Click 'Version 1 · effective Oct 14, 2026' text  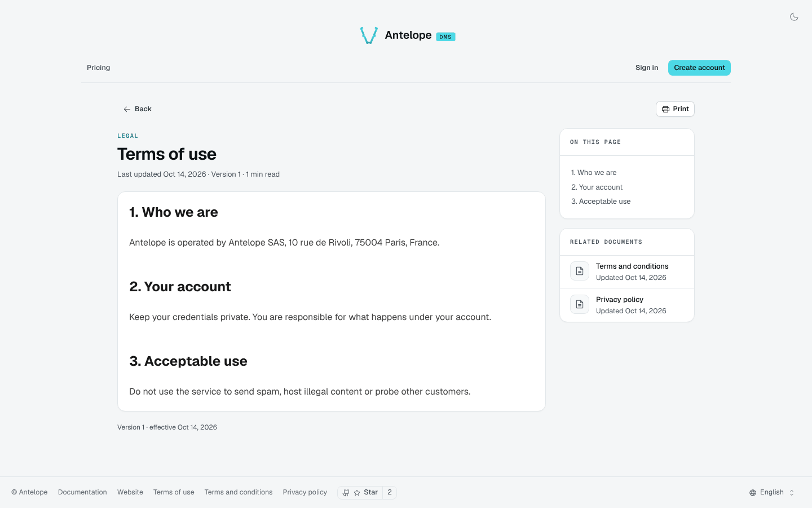[167, 427]
